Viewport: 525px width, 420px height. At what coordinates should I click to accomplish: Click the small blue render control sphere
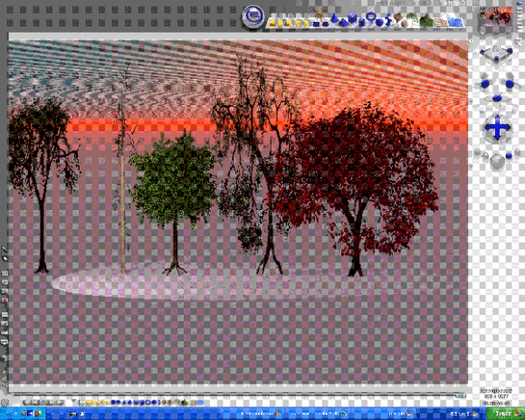(509, 156)
